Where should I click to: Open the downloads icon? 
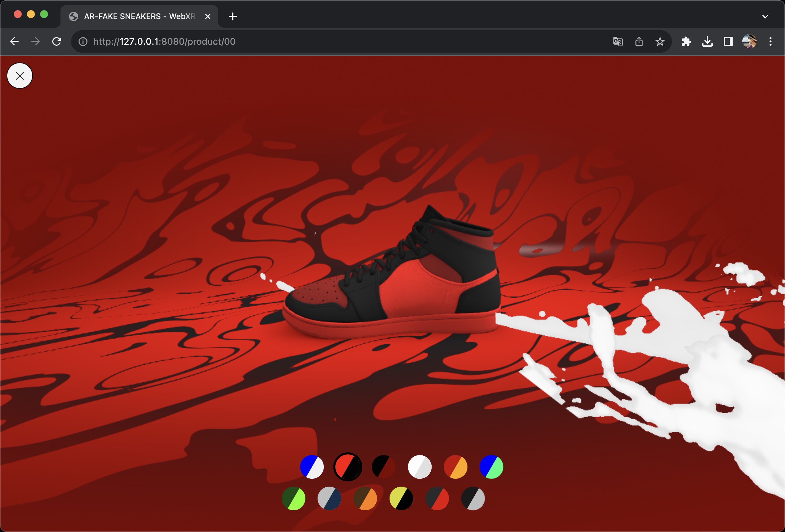tap(707, 41)
